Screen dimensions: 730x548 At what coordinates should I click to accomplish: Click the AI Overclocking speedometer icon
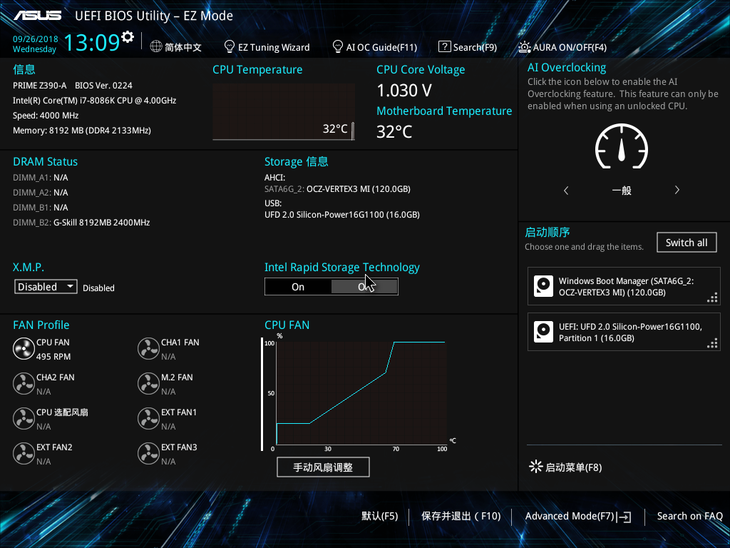(x=622, y=147)
